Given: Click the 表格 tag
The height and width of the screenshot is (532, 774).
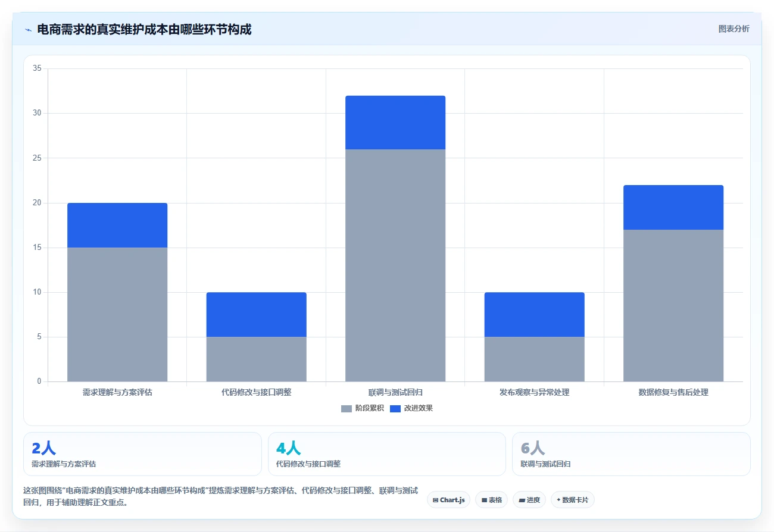Looking at the screenshot, I should pos(492,500).
